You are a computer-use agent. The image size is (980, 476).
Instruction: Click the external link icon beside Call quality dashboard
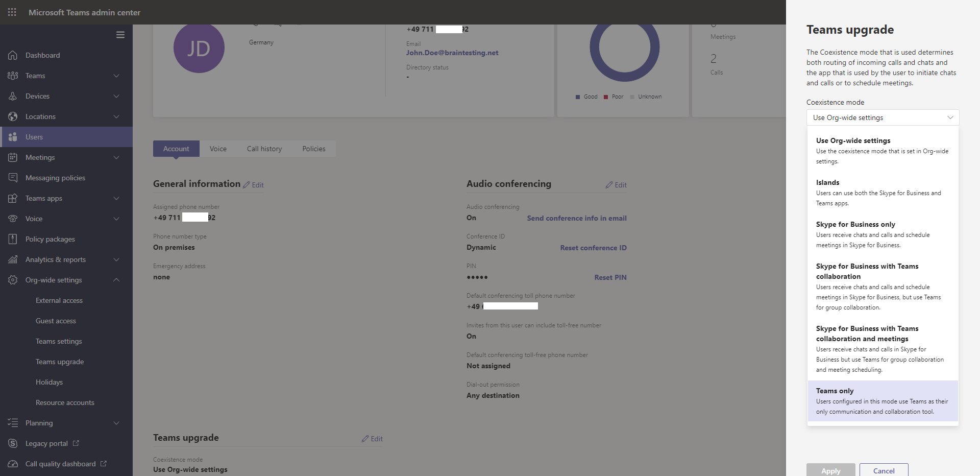click(104, 463)
